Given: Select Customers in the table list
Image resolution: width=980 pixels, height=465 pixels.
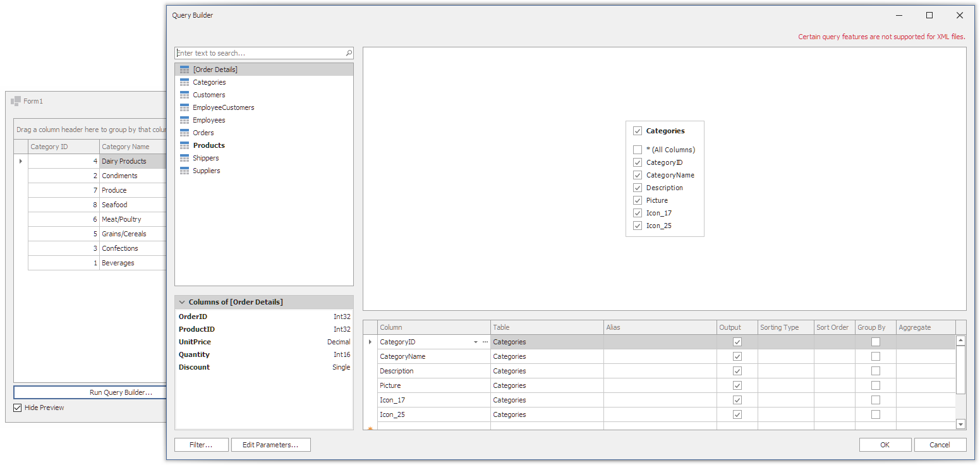Looking at the screenshot, I should pyautogui.click(x=264, y=95).
